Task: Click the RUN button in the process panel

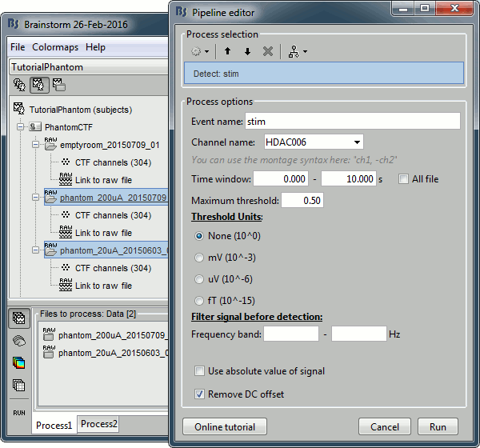Action: (18, 414)
